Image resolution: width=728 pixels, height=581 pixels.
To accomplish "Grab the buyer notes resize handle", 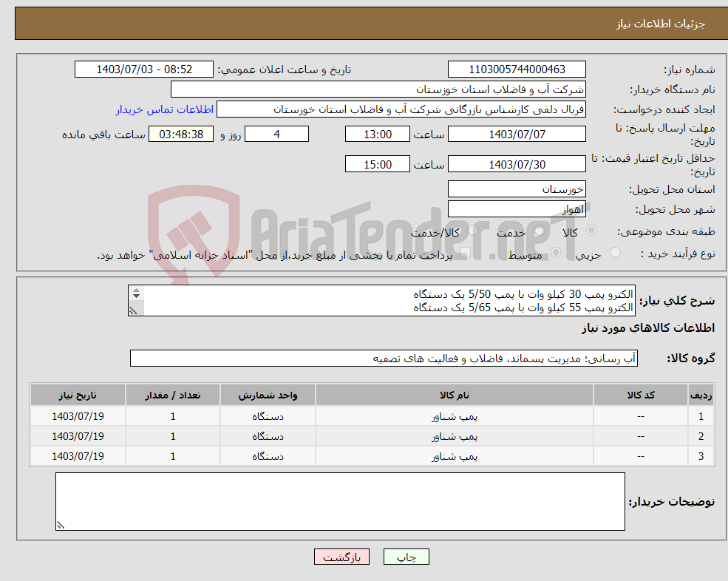I will [x=61, y=526].
